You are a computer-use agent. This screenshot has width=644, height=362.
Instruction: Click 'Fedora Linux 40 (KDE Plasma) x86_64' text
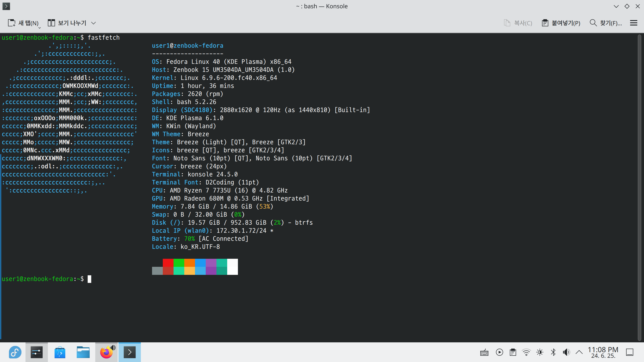(x=229, y=62)
